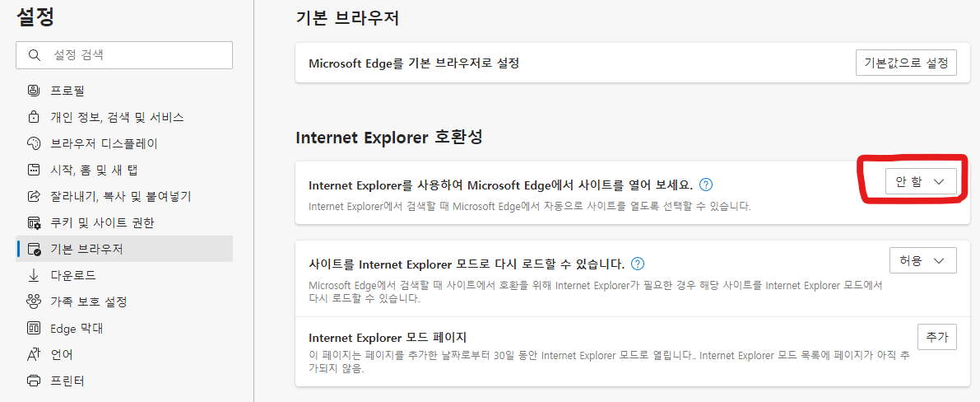This screenshot has height=402, width=980.
Task: Select the 잘라내기, 복사 및 붙여넣기 label
Action: 121,196
